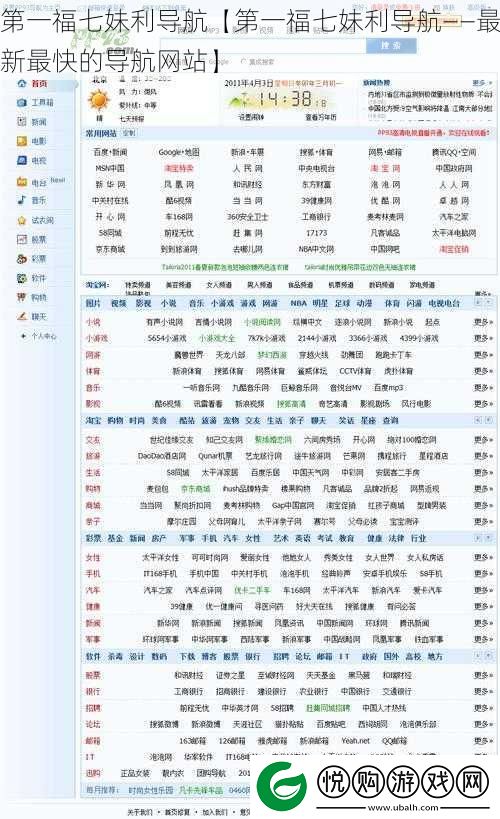
Task: Open the 股票 stocks chart icon
Action: pos(21,239)
